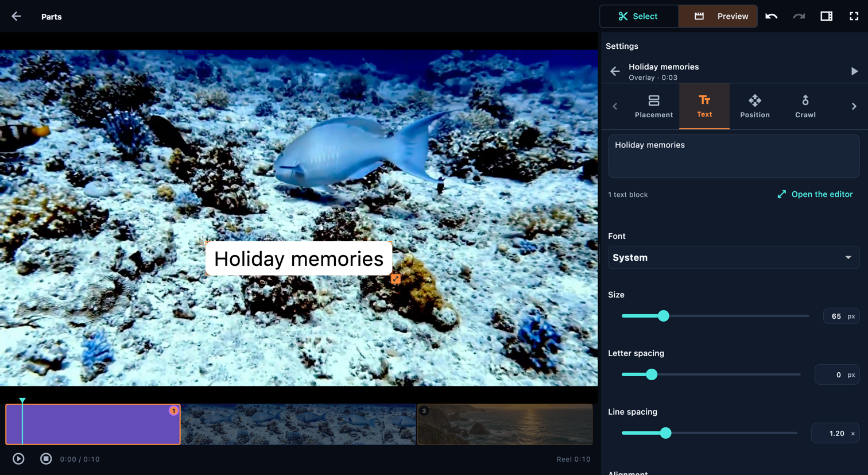Go back from Holiday memories overlay settings
This screenshot has height=475, width=868.
tap(615, 71)
